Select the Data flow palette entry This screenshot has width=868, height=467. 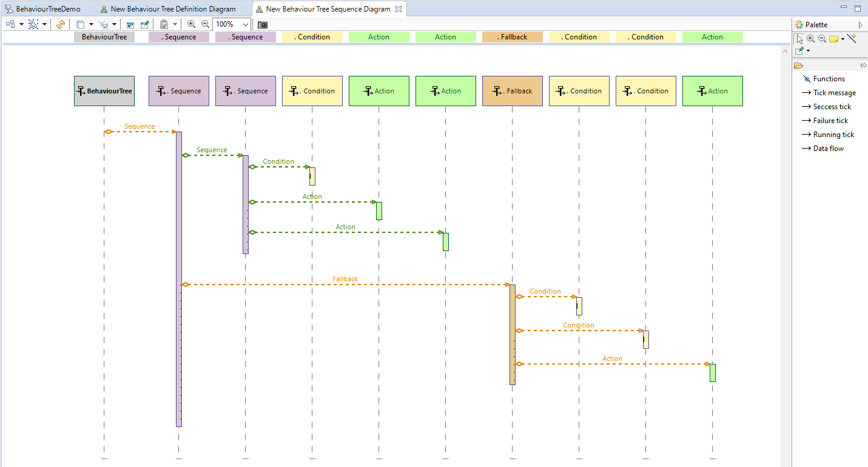coord(828,149)
